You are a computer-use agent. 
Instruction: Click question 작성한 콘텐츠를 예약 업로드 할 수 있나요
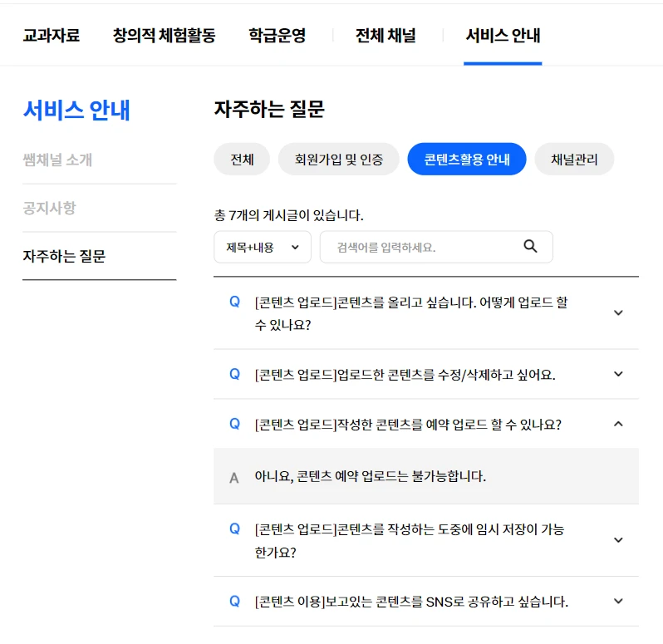point(408,424)
